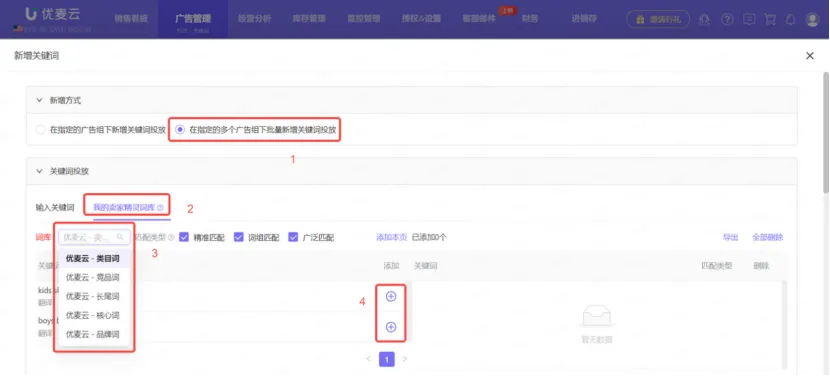This screenshot has height=376, width=830.
Task: Select 在指定的多个广告组下批量新增关键词投放 radio option
Action: point(180,130)
